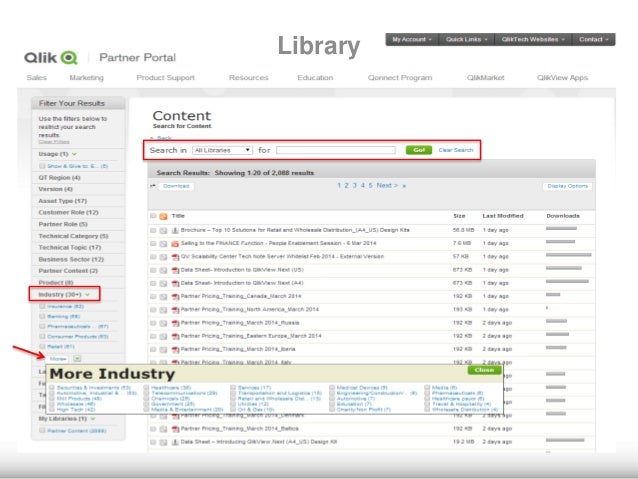638x479 pixels.
Task: Open the Quick Links dropdown
Action: pos(467,39)
